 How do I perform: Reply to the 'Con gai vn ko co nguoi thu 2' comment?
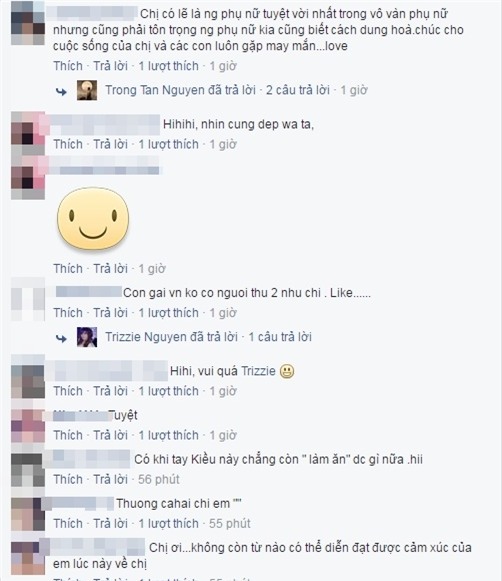pos(110,313)
